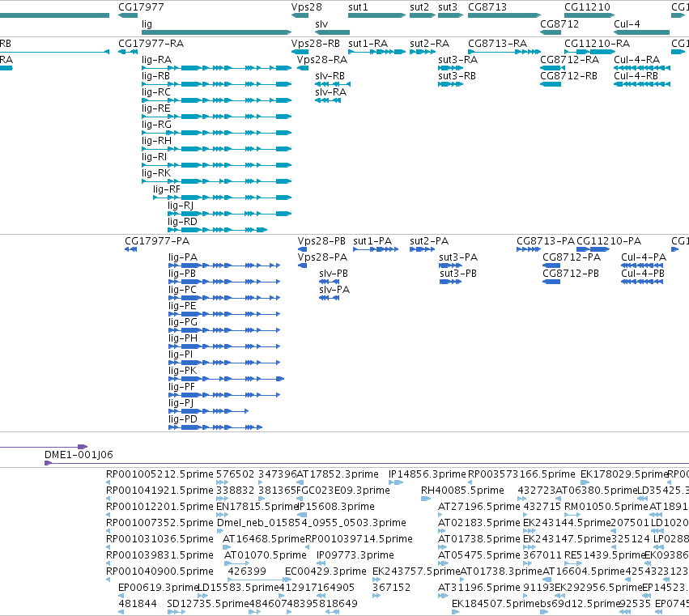Select the sut2-RA transcript label
Image resolution: width=689 pixels, height=616 pixels.
tap(429, 44)
